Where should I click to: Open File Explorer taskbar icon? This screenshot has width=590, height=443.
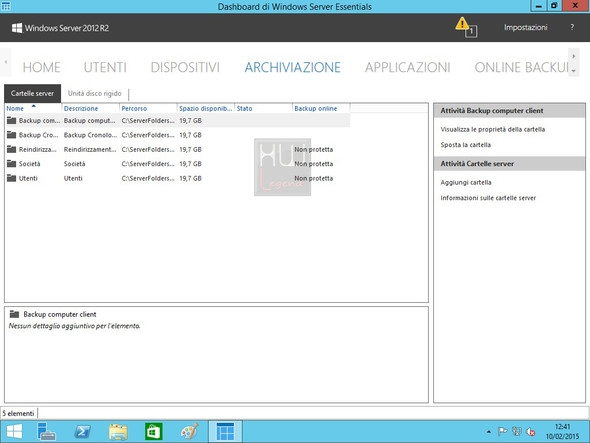118,431
